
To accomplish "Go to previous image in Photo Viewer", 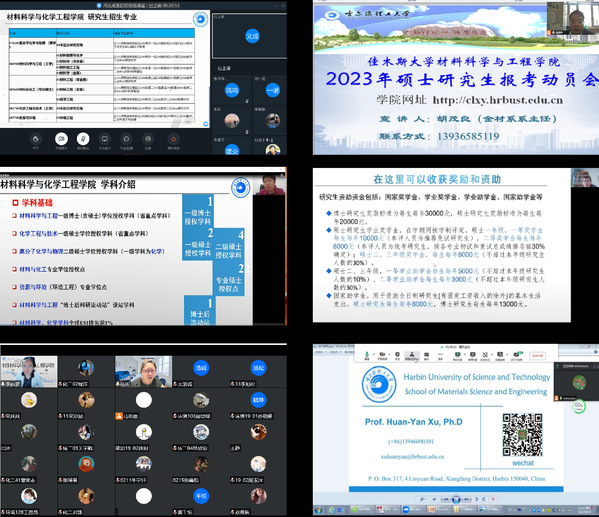I will (x=446, y=499).
